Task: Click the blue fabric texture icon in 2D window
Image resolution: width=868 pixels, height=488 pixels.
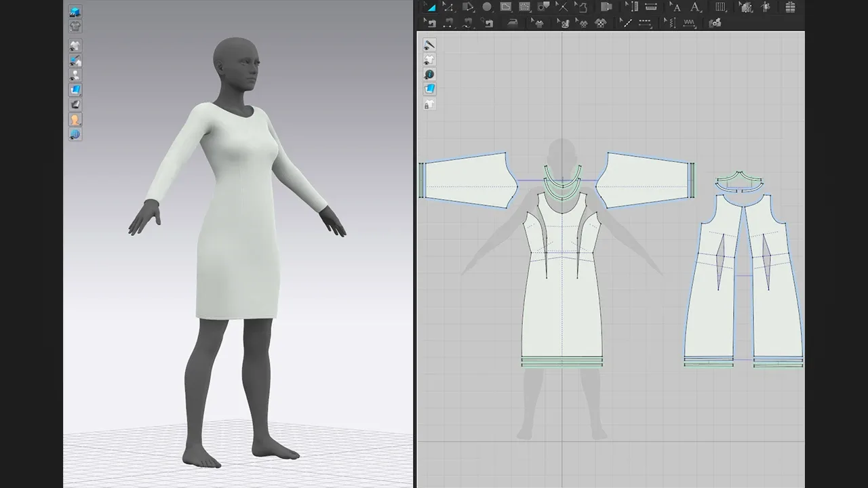Action: (x=429, y=89)
